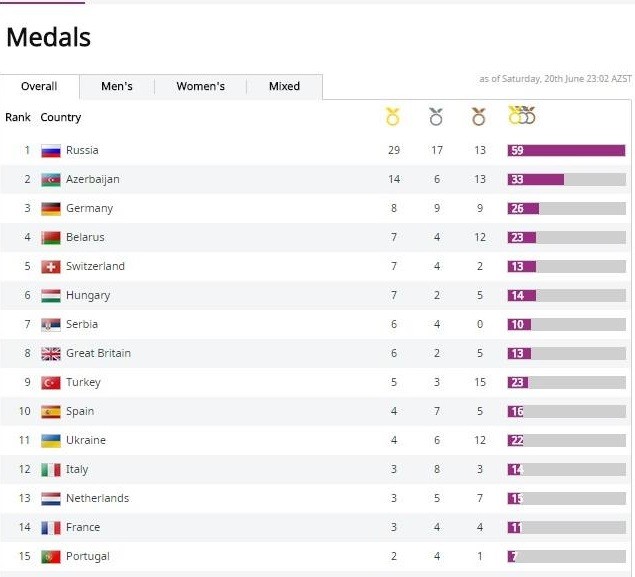Open the Belarus country link
This screenshot has height=577, width=635.
click(x=85, y=238)
